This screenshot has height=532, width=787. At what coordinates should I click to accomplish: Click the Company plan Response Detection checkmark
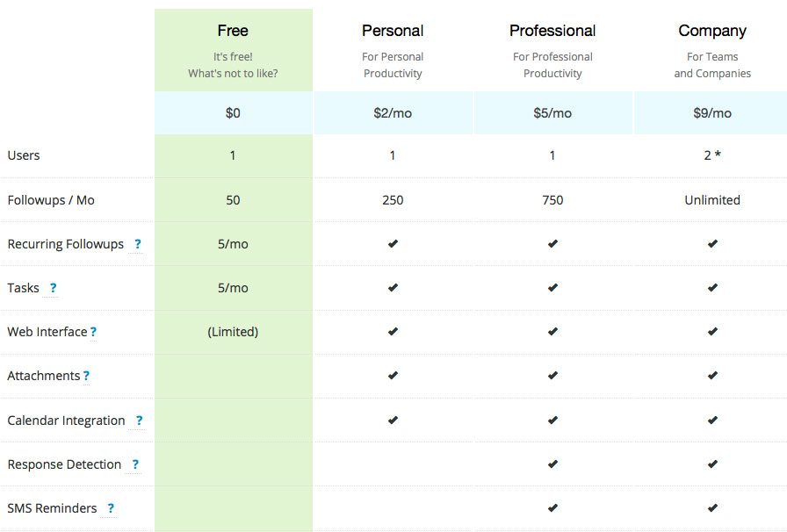(712, 464)
